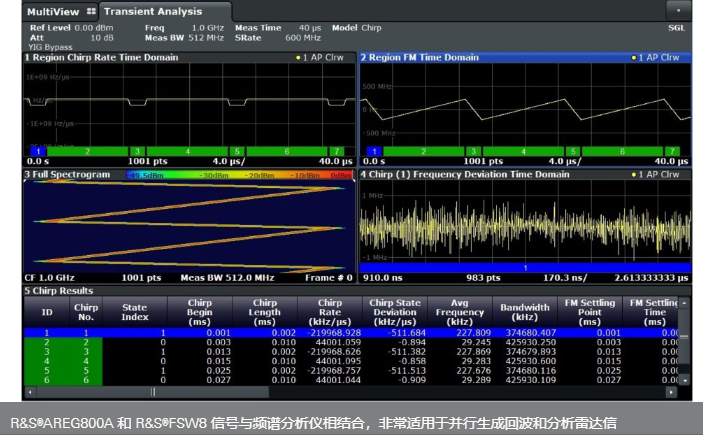
Task: Click chirp rate value 44001.059
Action: click(x=338, y=342)
